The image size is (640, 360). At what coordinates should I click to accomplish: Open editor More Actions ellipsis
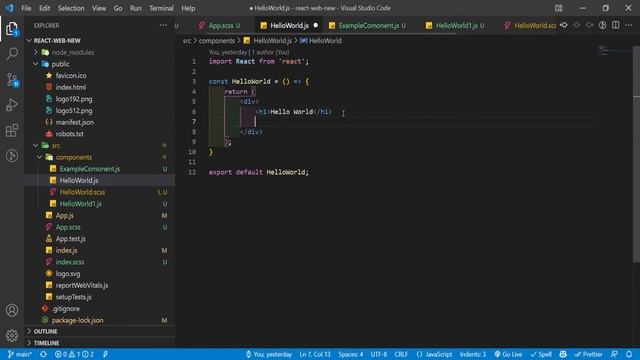click(629, 25)
